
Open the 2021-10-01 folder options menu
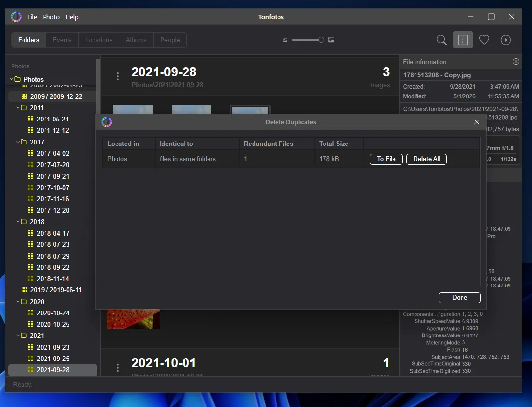pyautogui.click(x=118, y=368)
